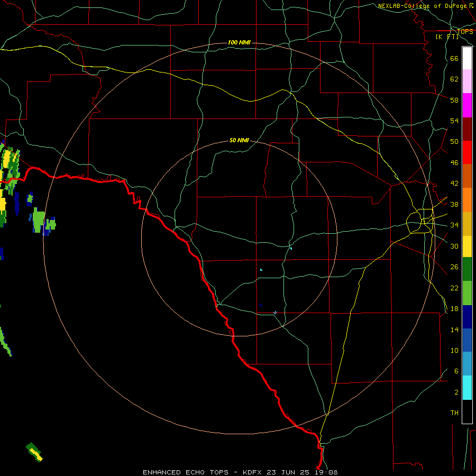Click the yellow 34 kft legend swatch
Screen dimensions: 476x476
(467, 246)
